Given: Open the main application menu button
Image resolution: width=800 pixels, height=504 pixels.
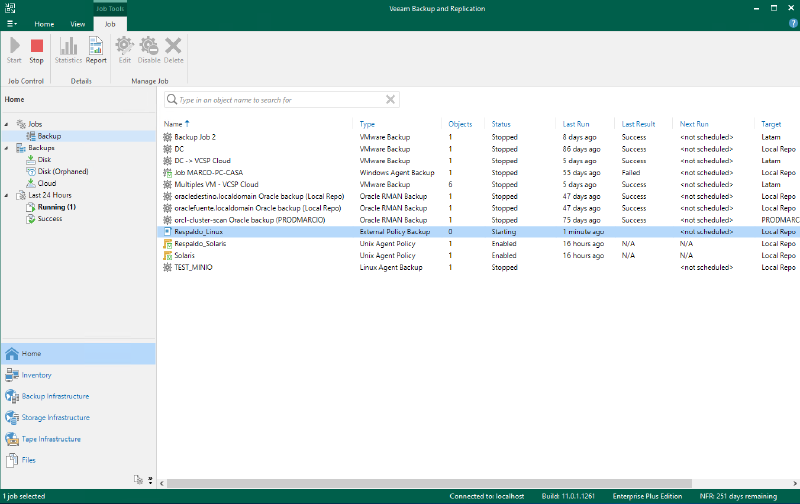Looking at the screenshot, I should tap(12, 24).
